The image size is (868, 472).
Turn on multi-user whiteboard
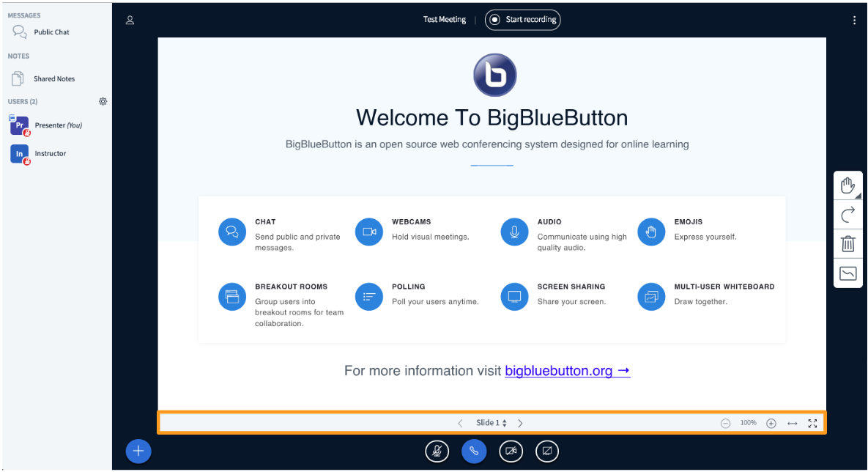(848, 273)
